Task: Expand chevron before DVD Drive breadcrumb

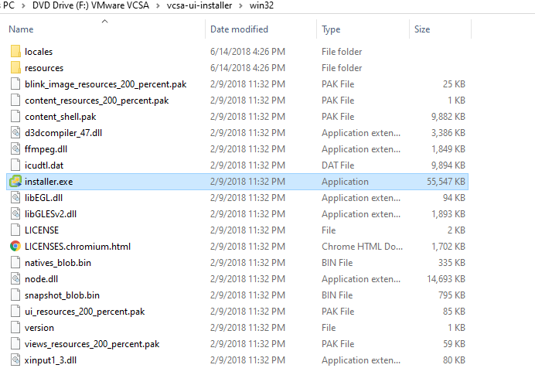Action: pos(23,6)
